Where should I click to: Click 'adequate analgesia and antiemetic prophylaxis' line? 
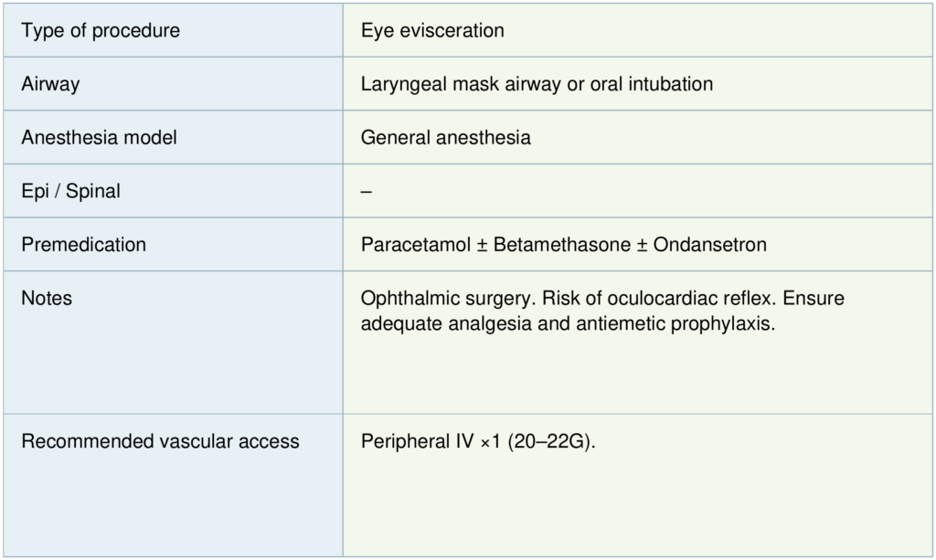(568, 322)
